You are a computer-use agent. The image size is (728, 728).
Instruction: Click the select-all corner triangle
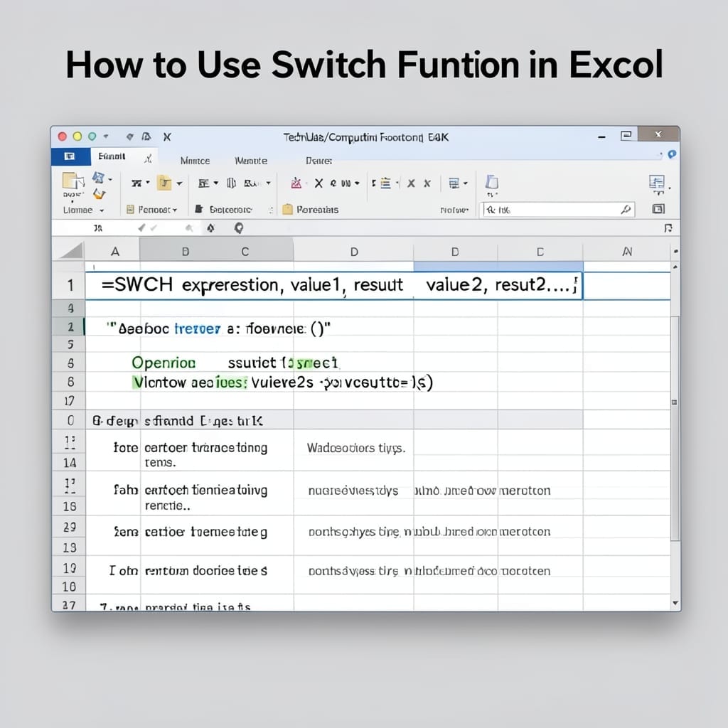coord(71,250)
